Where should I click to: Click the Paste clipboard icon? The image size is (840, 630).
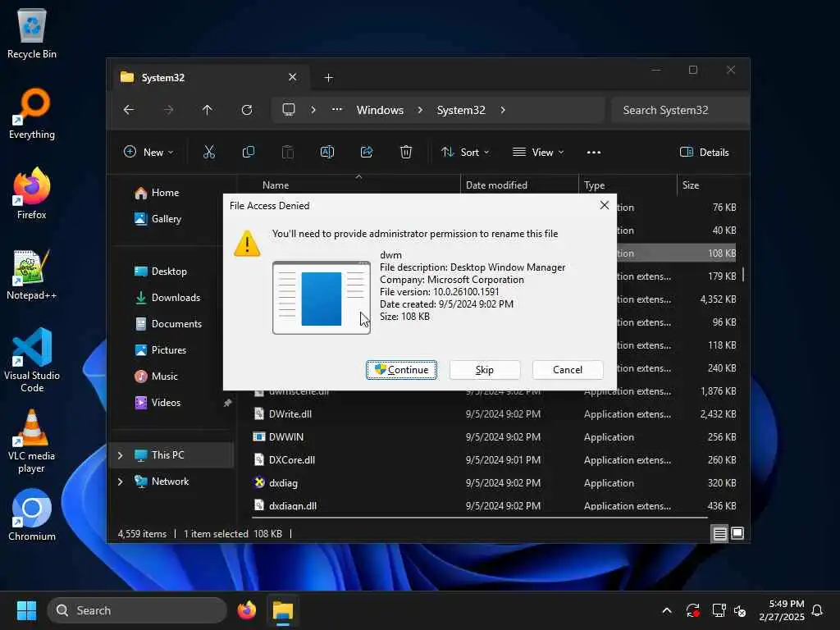(288, 152)
